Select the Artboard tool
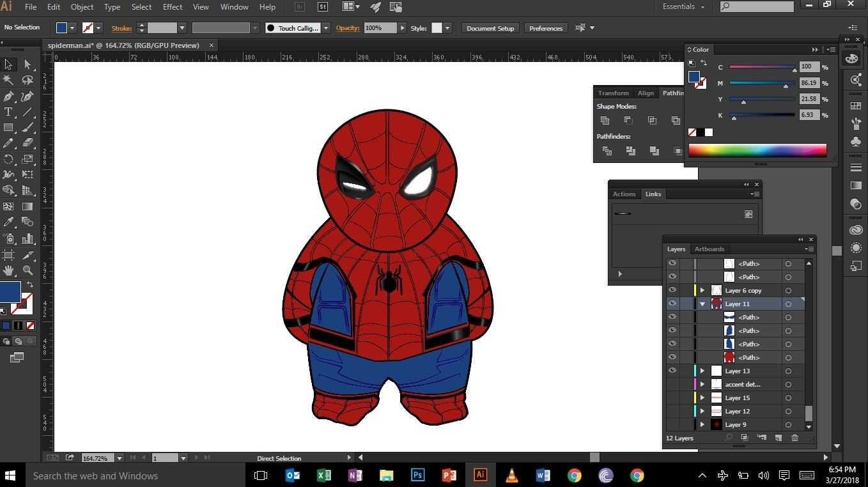Image resolution: width=868 pixels, height=487 pixels. click(8, 254)
